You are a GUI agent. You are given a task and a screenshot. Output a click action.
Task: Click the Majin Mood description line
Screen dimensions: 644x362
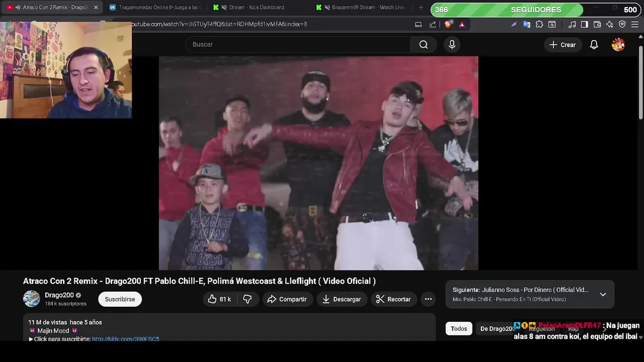click(x=53, y=331)
